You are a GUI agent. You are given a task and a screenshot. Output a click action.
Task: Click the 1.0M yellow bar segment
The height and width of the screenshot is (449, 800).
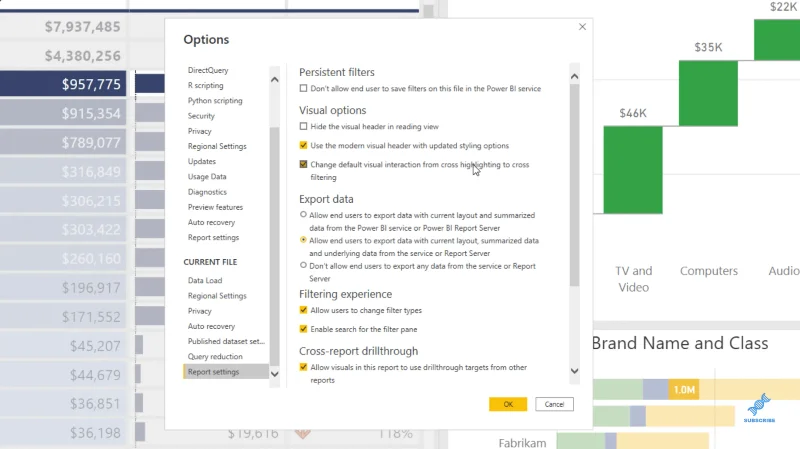point(684,390)
